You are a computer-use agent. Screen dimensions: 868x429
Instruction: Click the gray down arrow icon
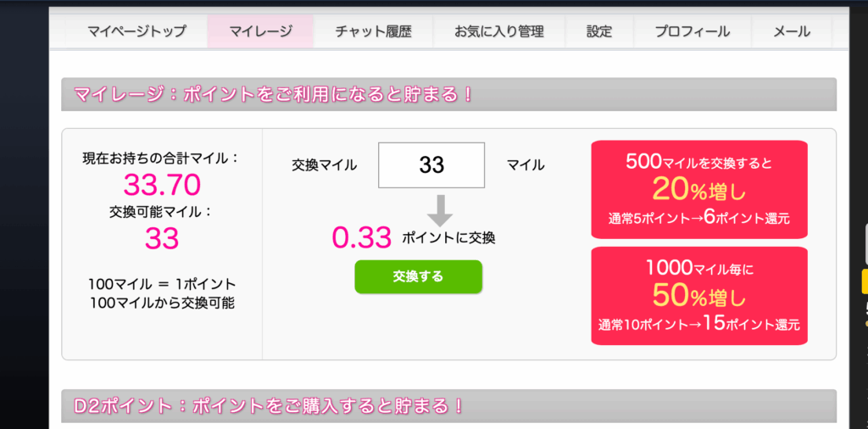tap(439, 209)
